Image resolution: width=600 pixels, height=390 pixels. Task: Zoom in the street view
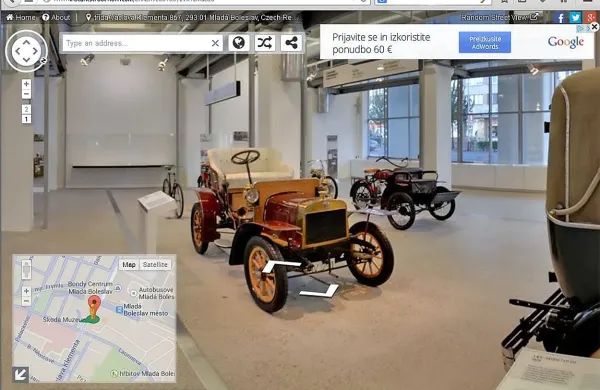pos(26,84)
